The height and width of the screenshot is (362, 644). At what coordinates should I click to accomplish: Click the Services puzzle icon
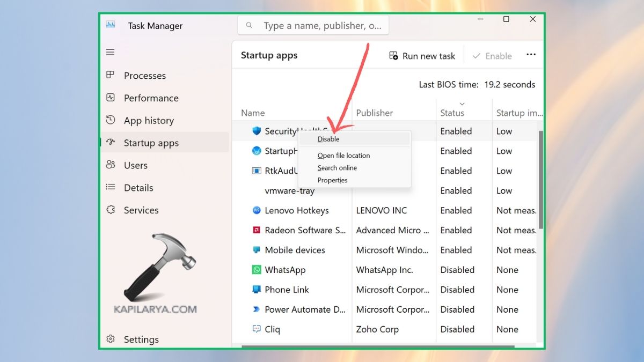(111, 210)
